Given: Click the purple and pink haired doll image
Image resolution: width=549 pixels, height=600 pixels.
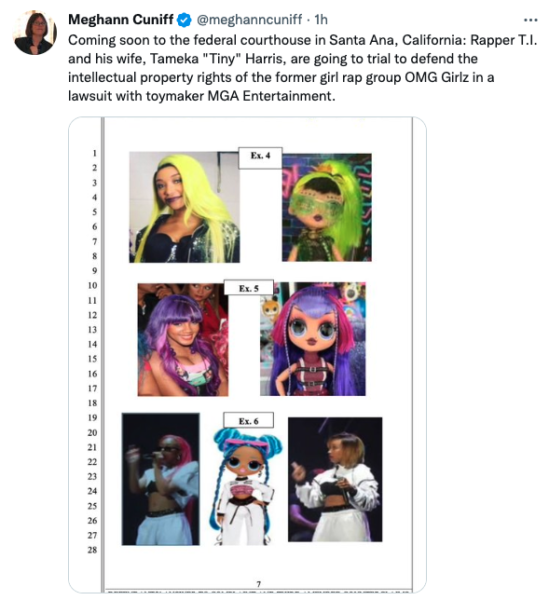Looking at the screenshot, I should tap(313, 339).
